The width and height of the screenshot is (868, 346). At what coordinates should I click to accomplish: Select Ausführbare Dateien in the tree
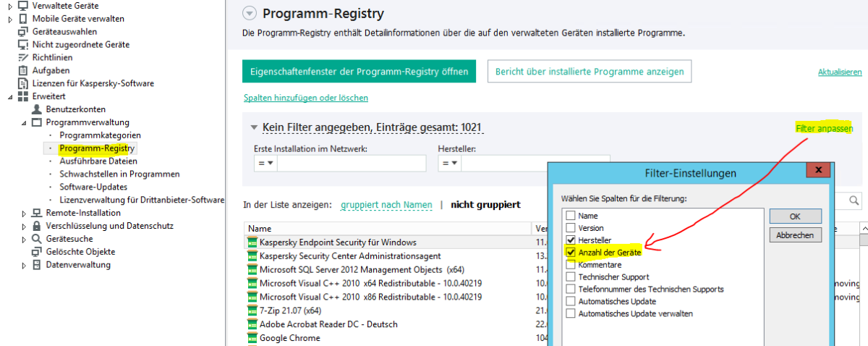98,161
